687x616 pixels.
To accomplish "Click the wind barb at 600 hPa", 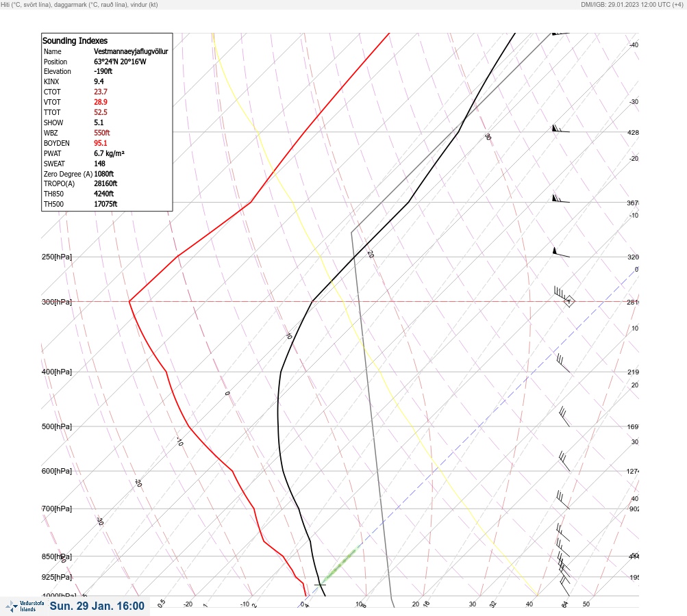I will (565, 461).
